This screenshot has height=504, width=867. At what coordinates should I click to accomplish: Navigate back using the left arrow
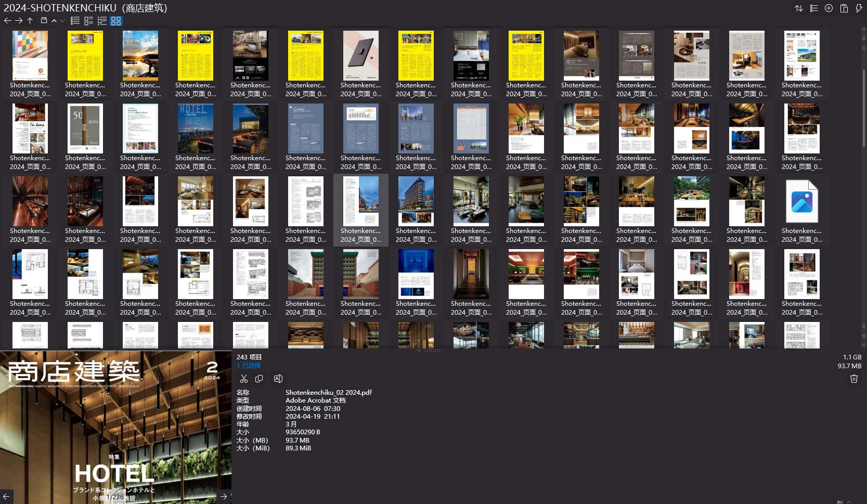point(7,21)
